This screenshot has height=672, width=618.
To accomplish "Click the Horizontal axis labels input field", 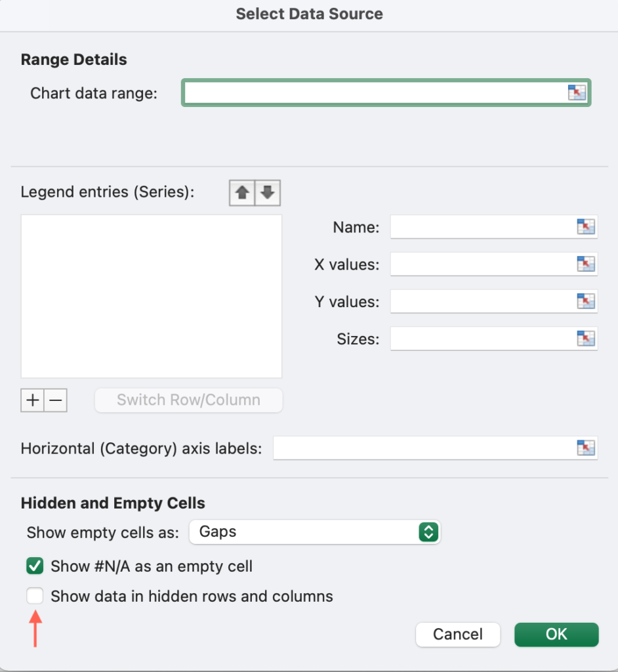I will coord(424,448).
